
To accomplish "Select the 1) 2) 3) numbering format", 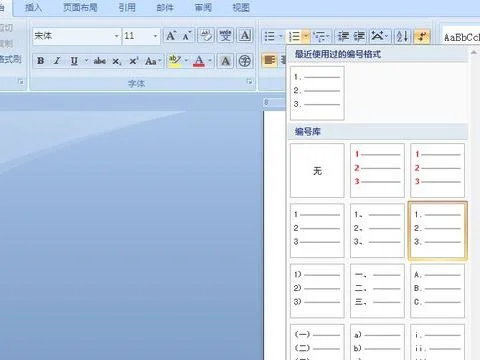I will point(317,291).
